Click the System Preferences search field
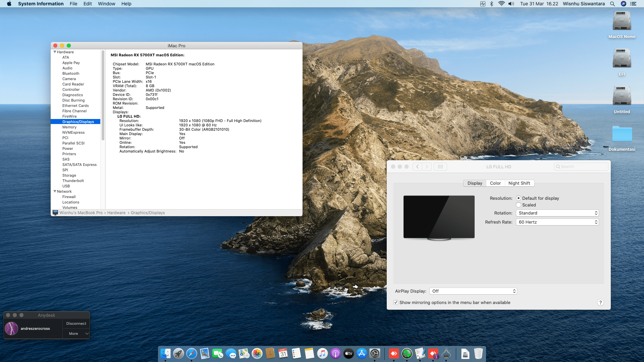The image size is (644, 362). click(x=581, y=167)
